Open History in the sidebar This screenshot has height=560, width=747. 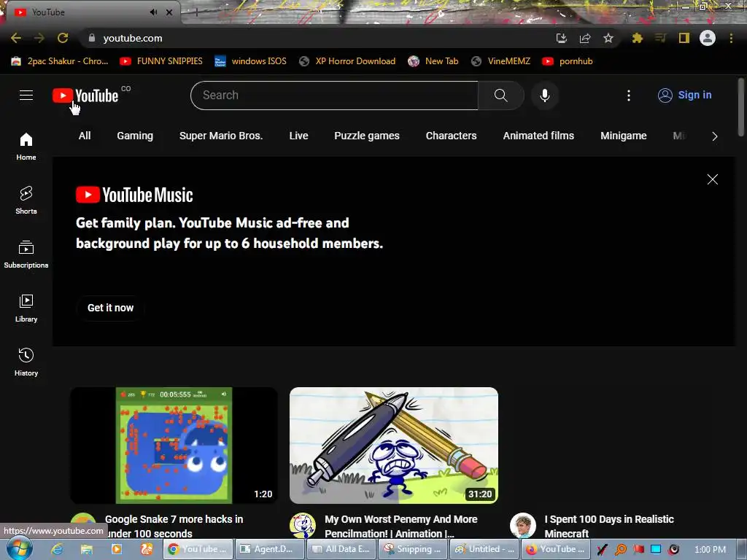point(26,362)
